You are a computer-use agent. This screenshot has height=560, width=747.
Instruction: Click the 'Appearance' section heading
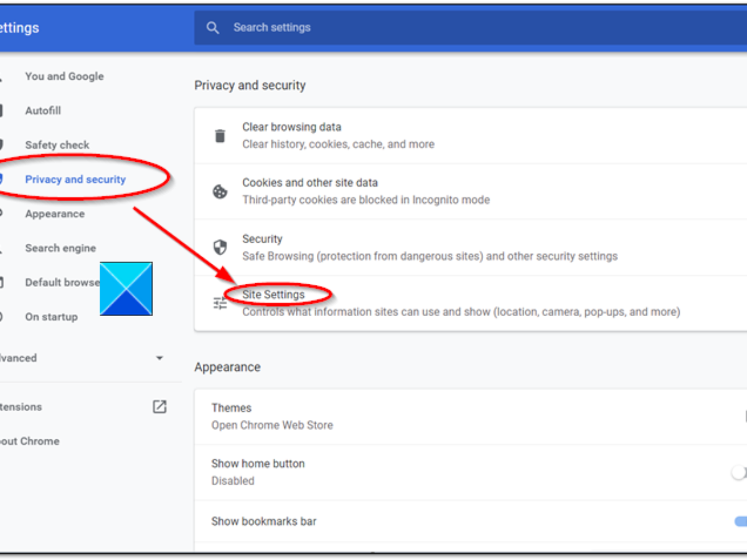click(227, 367)
